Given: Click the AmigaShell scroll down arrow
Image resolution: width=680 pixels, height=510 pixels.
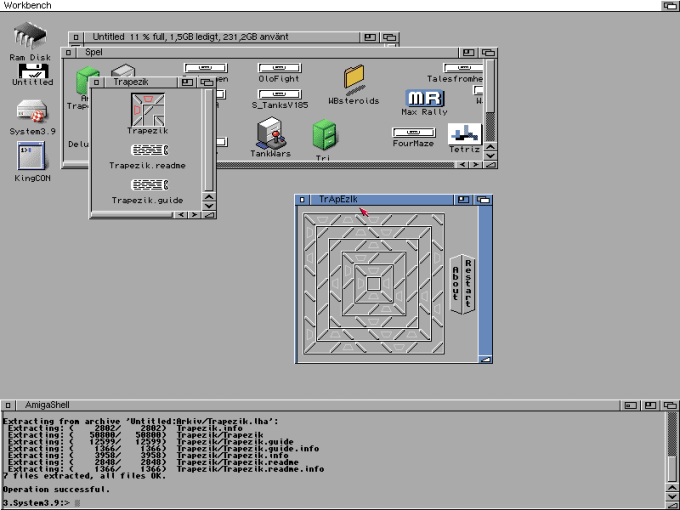Looking at the screenshot, I should pos(672,497).
